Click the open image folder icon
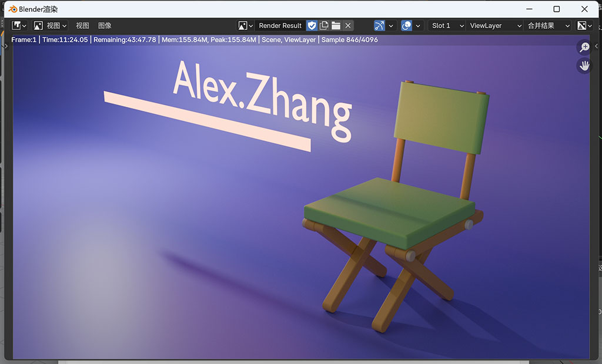This screenshot has height=364, width=602. (x=336, y=26)
